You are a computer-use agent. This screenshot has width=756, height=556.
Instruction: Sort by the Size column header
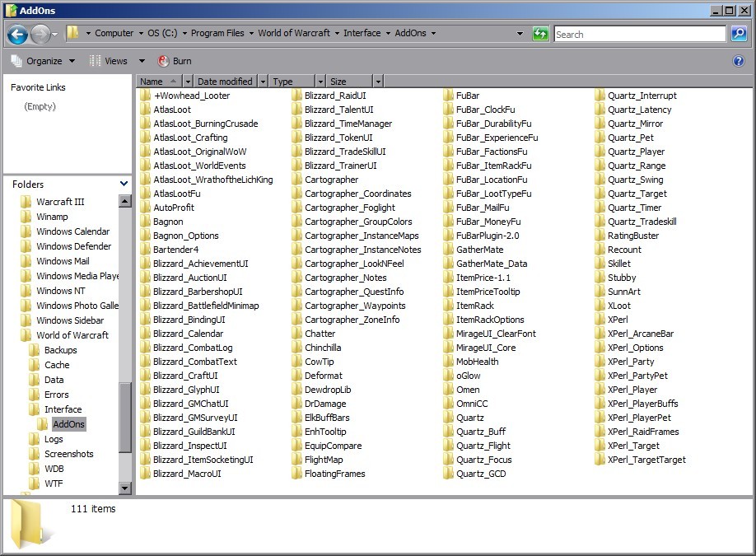click(x=349, y=82)
